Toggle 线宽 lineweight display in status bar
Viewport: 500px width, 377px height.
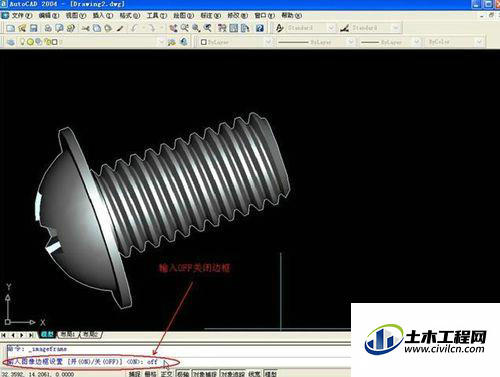pos(254,374)
